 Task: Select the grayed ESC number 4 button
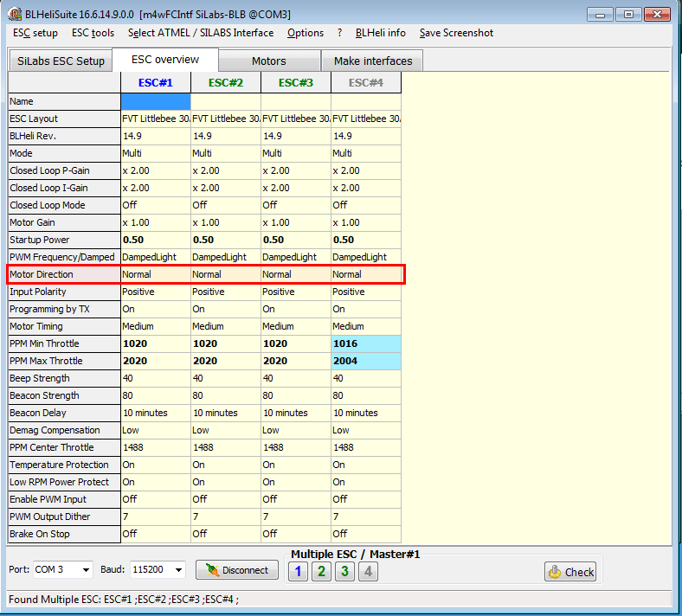tap(368, 571)
